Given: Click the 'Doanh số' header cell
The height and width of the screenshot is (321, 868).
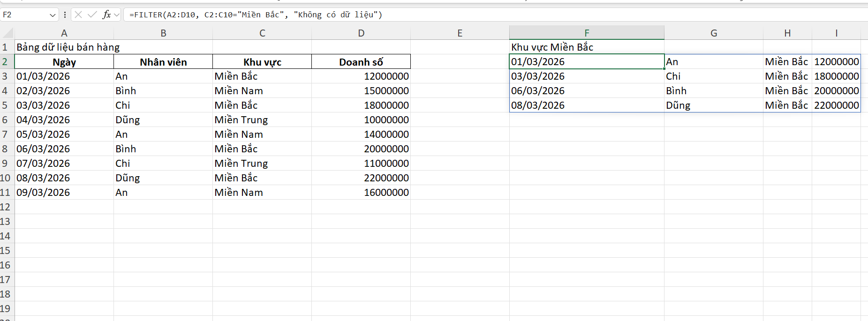Looking at the screenshot, I should pyautogui.click(x=361, y=62).
